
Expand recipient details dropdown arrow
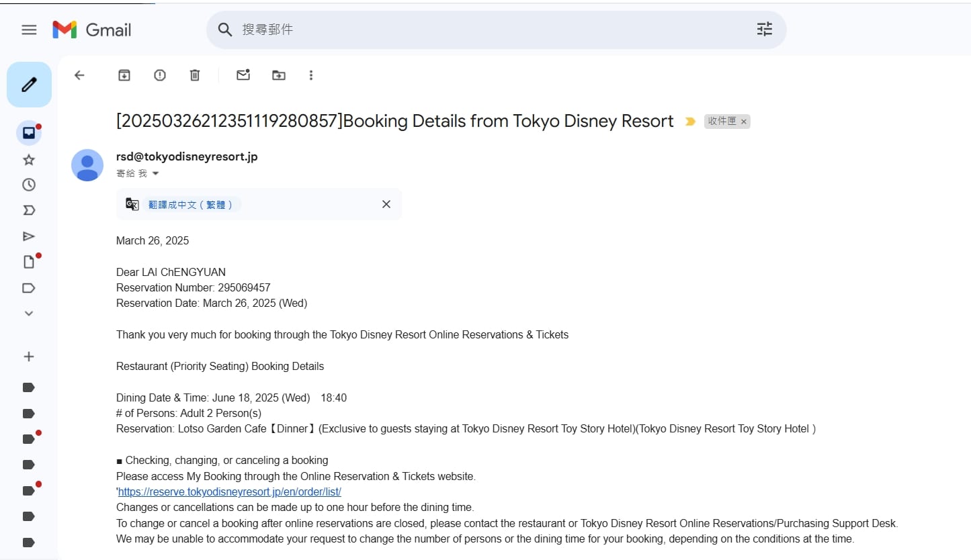(156, 173)
